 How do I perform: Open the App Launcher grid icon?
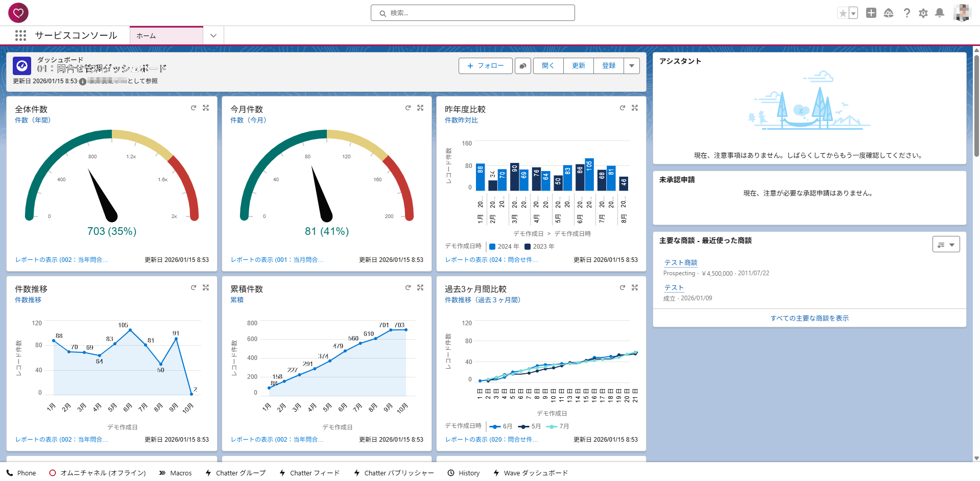pos(20,35)
